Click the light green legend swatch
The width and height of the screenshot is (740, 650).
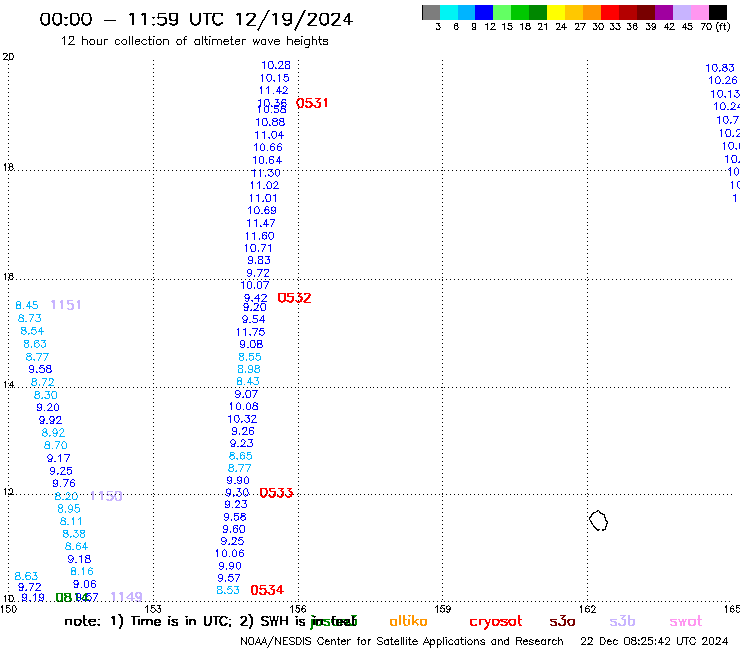502,12
